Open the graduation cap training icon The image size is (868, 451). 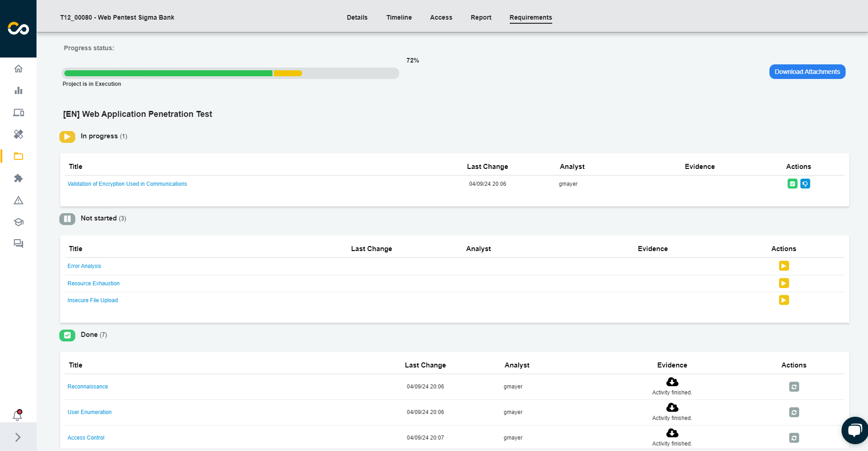[x=18, y=222]
